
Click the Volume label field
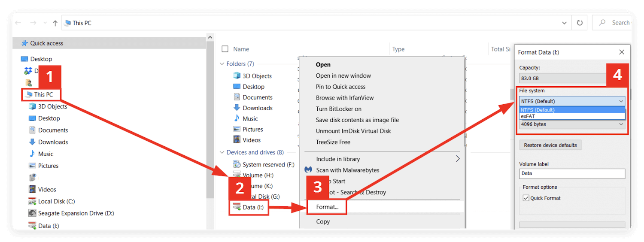(x=572, y=173)
